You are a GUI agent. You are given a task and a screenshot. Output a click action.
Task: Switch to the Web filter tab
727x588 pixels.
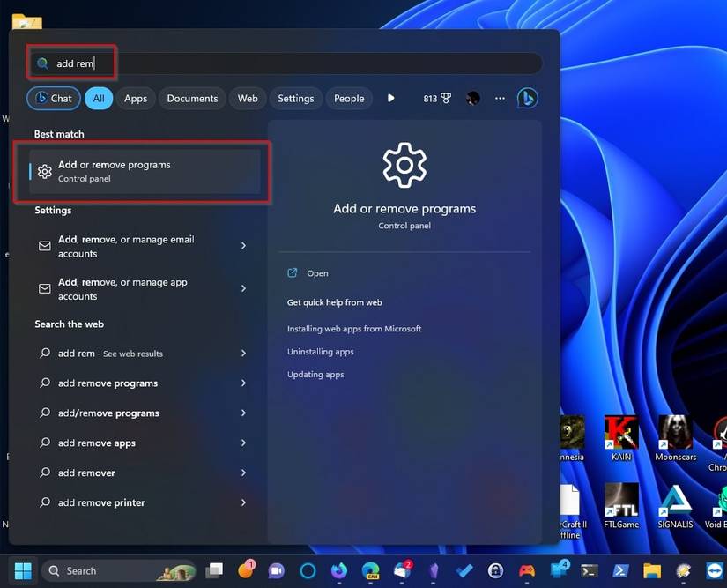coord(248,99)
